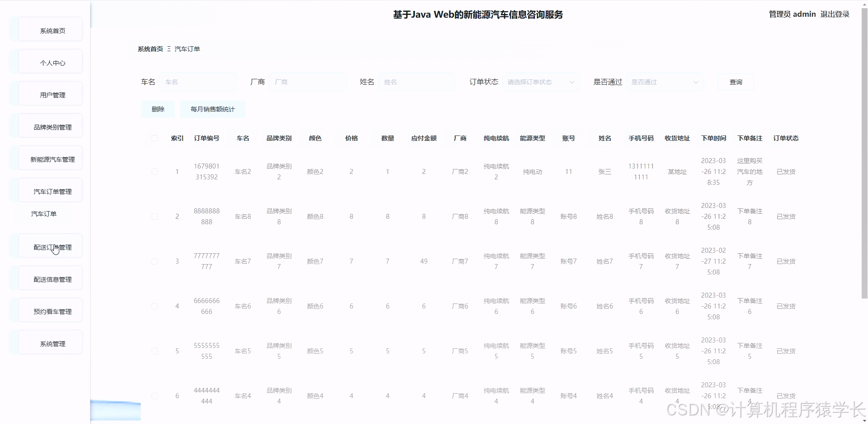Expand the 是否通过 approval dropdown
The image size is (868, 424).
click(x=664, y=82)
